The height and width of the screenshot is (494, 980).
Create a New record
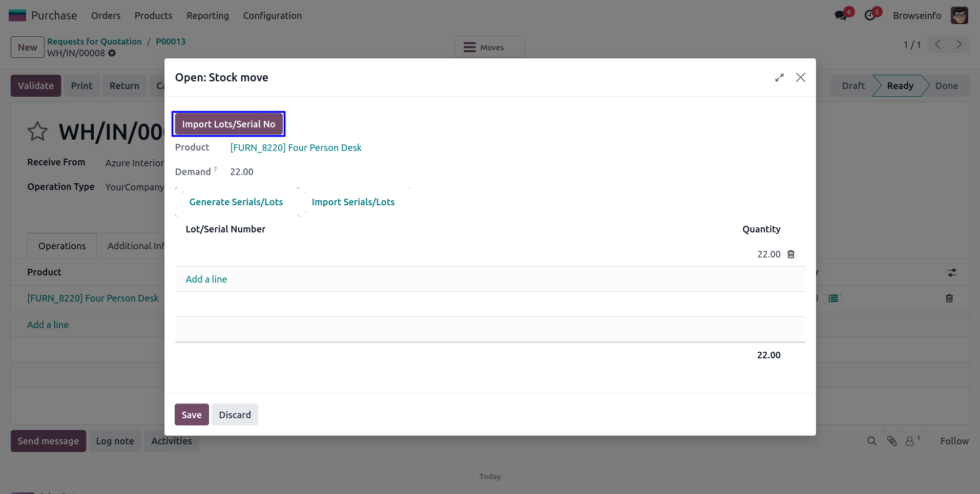[28, 47]
